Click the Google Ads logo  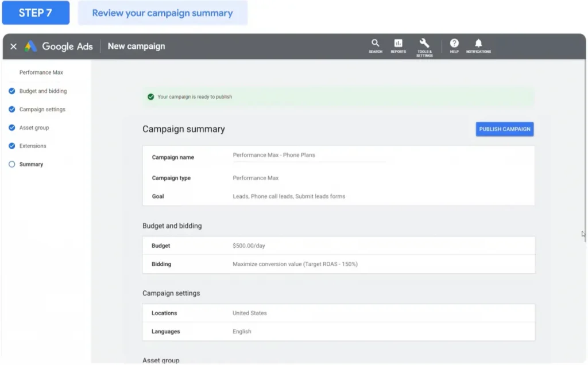pos(30,46)
